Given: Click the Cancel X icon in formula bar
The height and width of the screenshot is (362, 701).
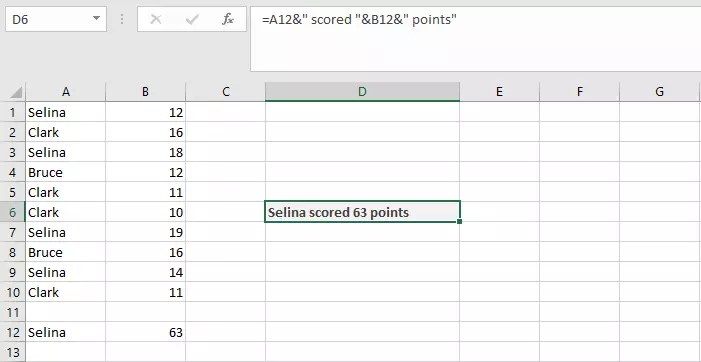Looking at the screenshot, I should coord(156,19).
